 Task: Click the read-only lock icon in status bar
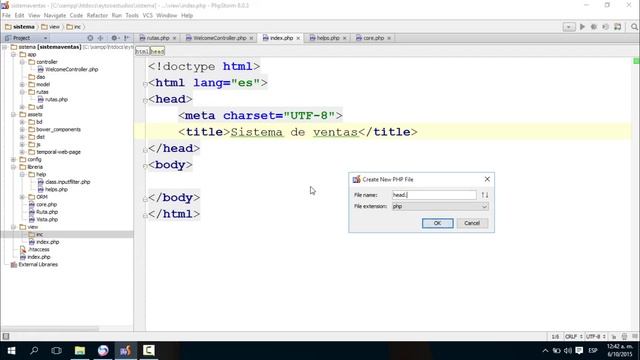click(x=613, y=337)
